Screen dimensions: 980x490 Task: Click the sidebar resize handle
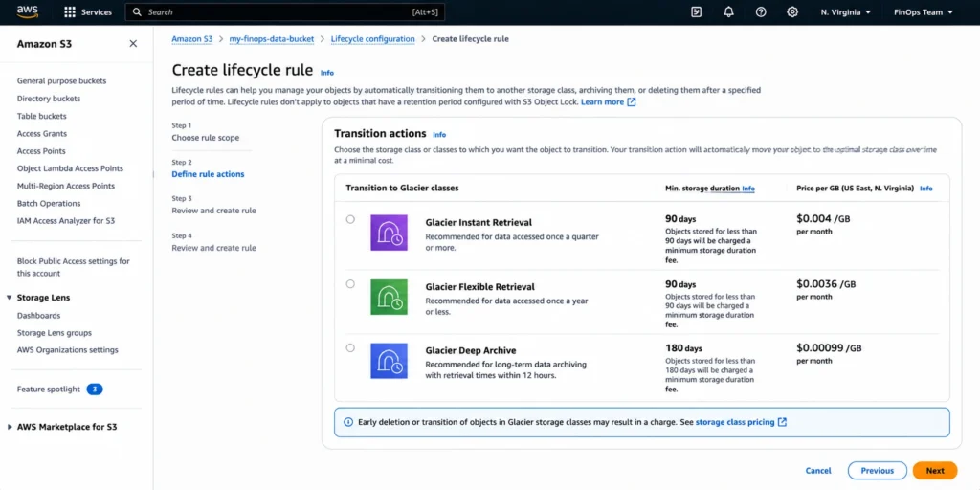[x=153, y=174]
